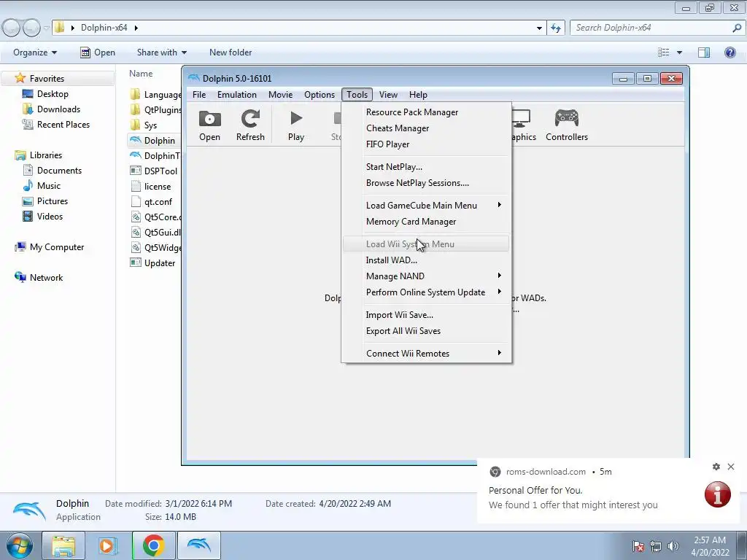This screenshot has width=747, height=560.
Task: Select the Updater file
Action: pos(152,262)
